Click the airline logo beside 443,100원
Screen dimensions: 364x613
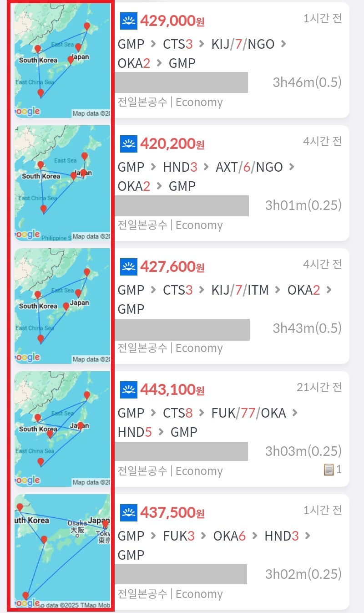129,390
